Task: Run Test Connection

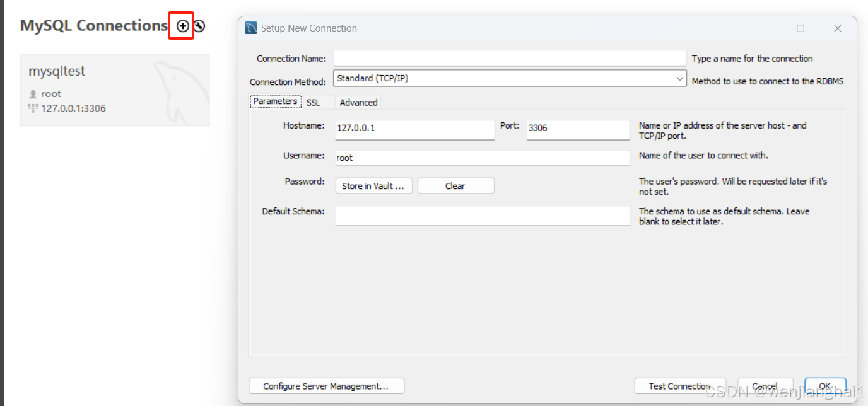Action: [680, 386]
